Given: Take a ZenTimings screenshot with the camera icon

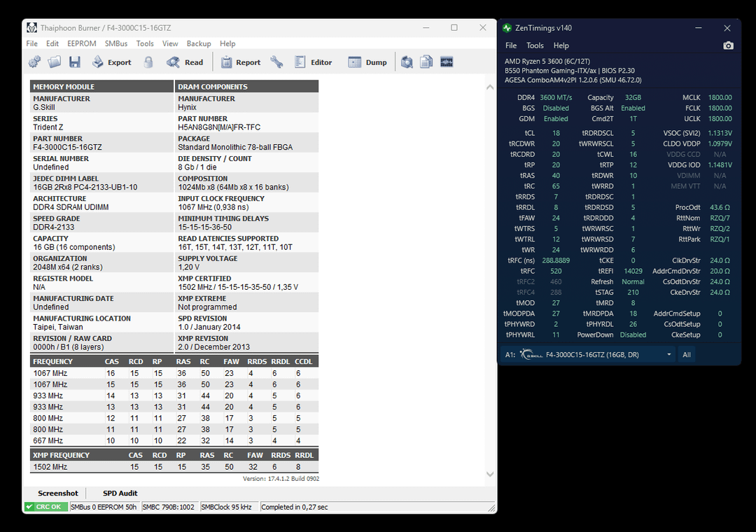Looking at the screenshot, I should [728, 45].
